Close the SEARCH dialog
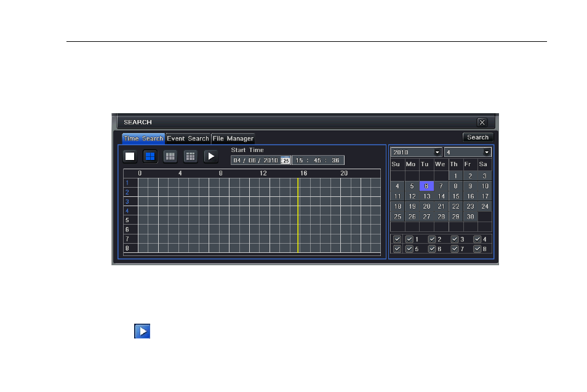Image resolution: width=587 pixels, height=392 pixels. [482, 122]
